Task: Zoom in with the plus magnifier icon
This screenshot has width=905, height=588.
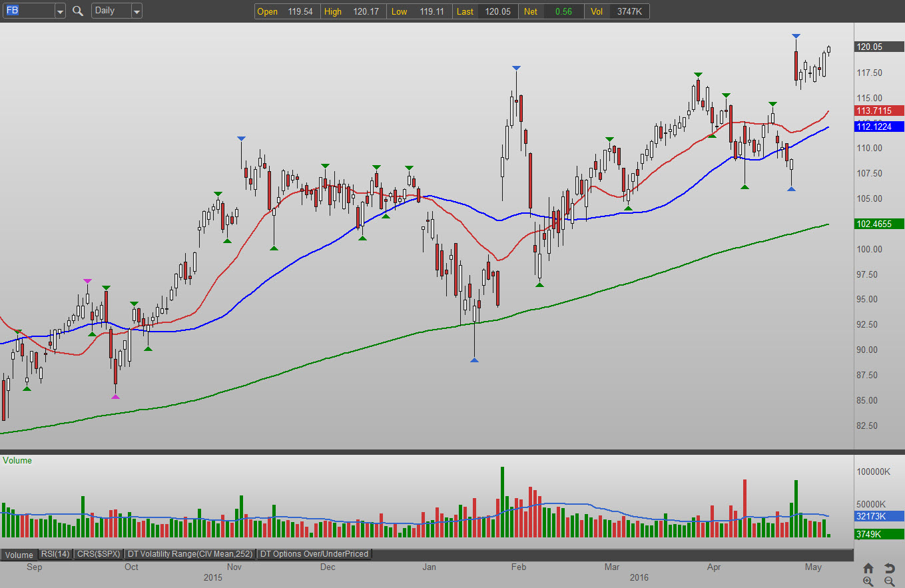Action: click(868, 581)
